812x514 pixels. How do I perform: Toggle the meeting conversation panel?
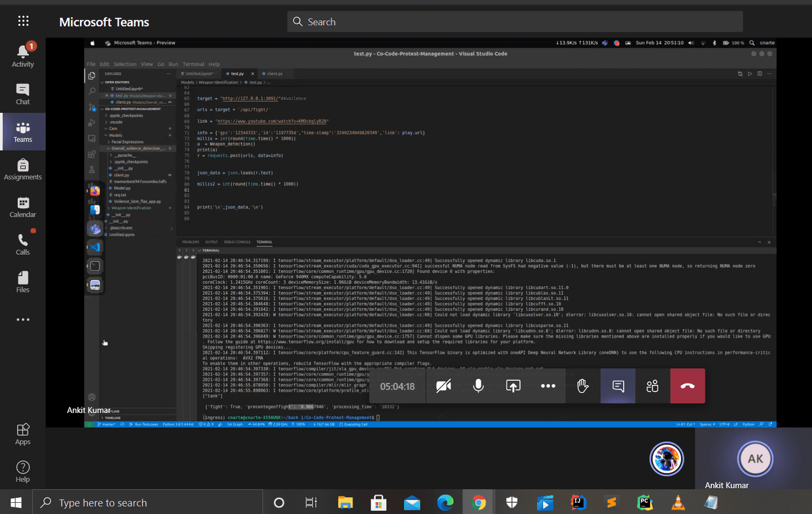tap(618, 386)
